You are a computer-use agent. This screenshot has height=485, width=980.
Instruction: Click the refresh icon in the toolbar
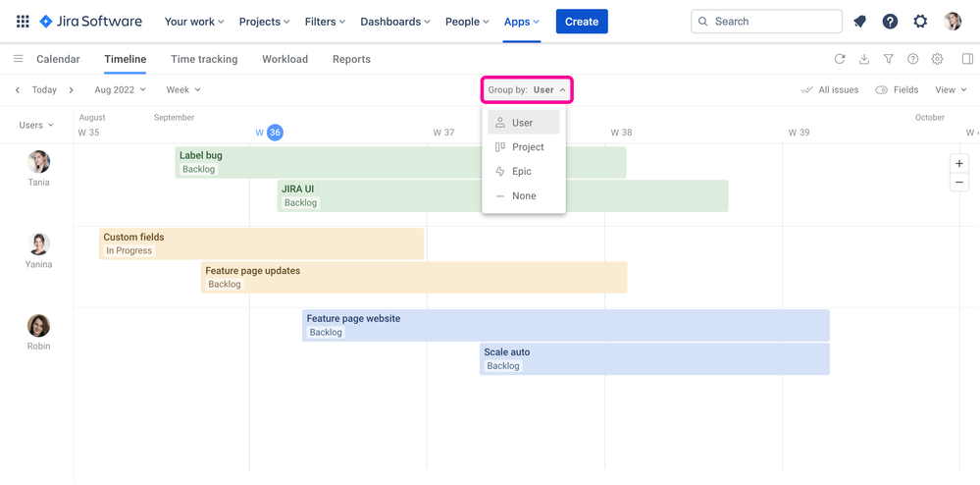tap(840, 59)
